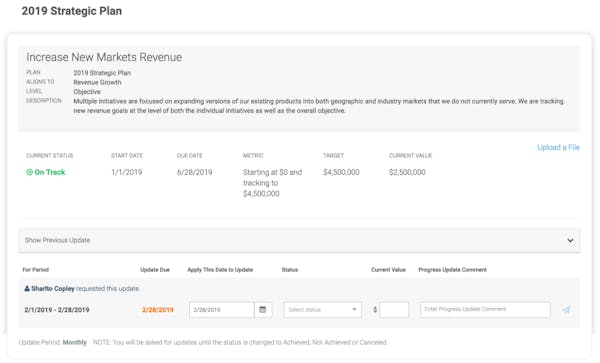Click the Progress Update Comment field
600x363 pixels.
(485, 309)
